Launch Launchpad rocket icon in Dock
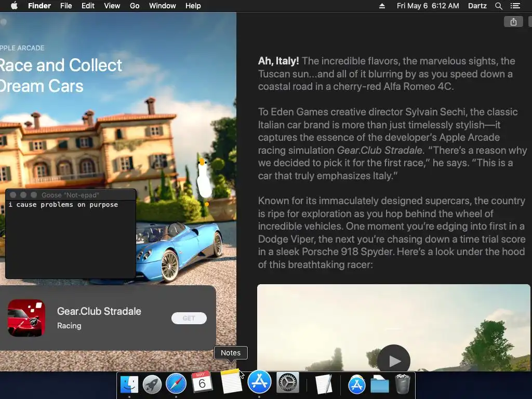The height and width of the screenshot is (399, 532). coord(152,384)
